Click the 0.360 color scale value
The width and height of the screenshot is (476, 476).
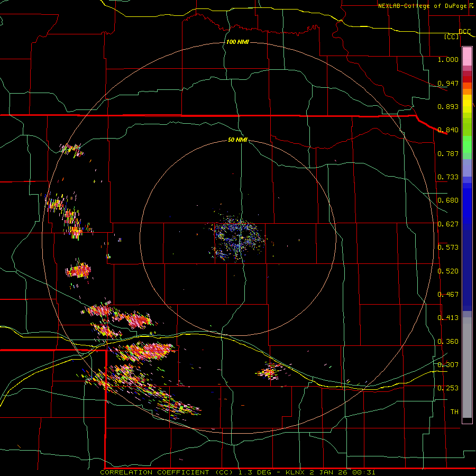coord(448,342)
